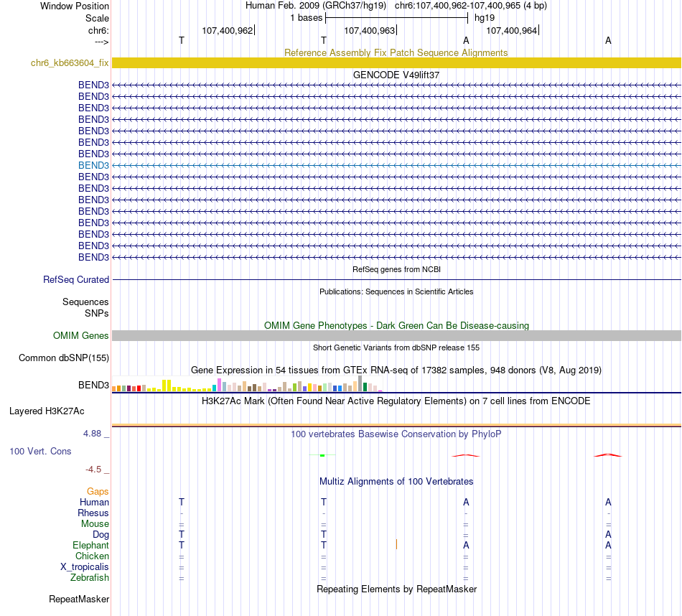Click the chr6:107,400,962-107,400,965 (4 bp) position text
Image resolution: width=682 pixels, height=616 pixels.
pyautogui.click(x=471, y=6)
